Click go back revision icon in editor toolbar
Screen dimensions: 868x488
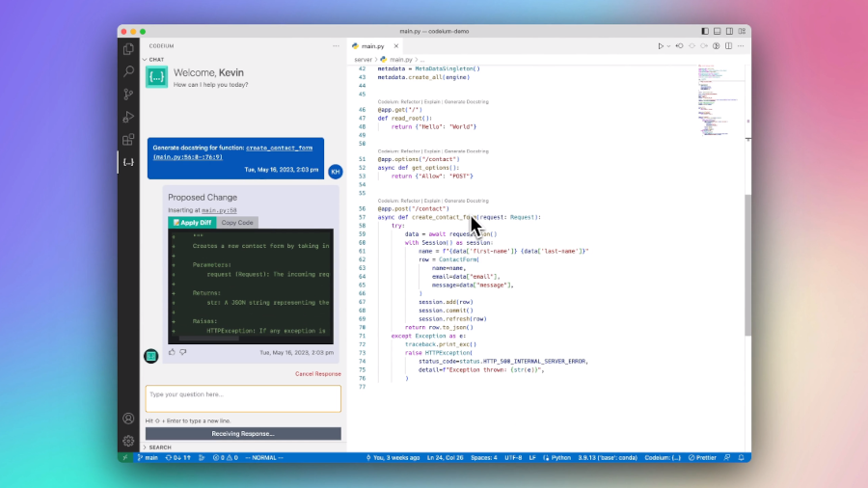pyautogui.click(x=679, y=46)
